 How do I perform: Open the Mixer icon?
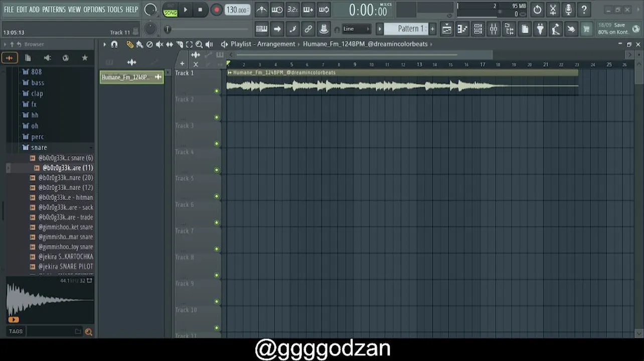pyautogui.click(x=493, y=29)
